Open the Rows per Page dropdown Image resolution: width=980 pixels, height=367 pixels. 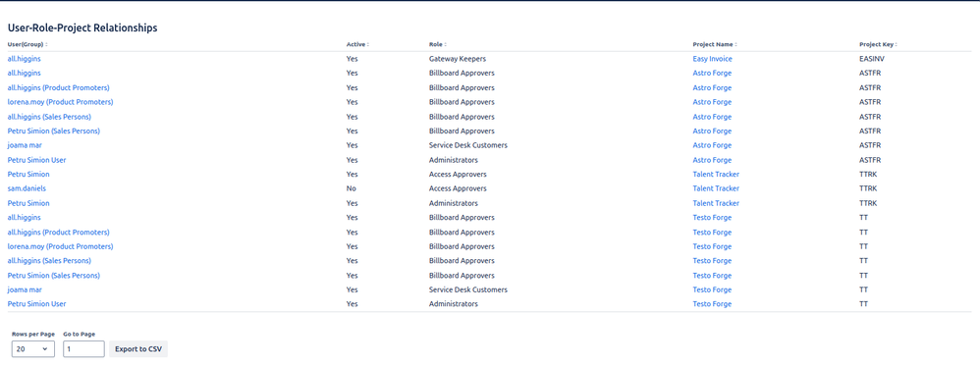click(33, 349)
